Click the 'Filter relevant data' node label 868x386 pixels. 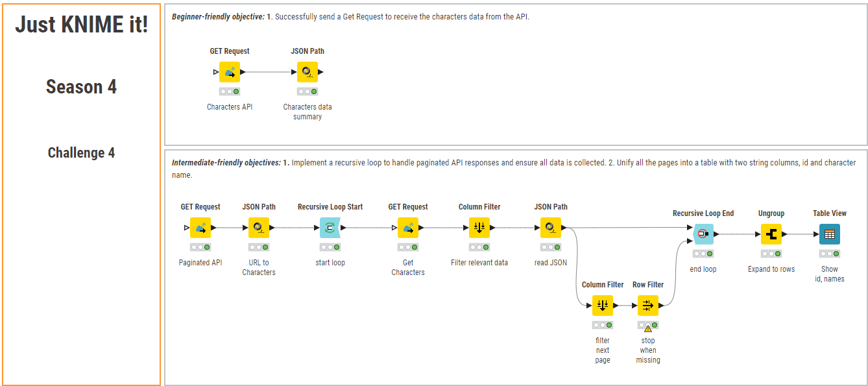tap(479, 263)
